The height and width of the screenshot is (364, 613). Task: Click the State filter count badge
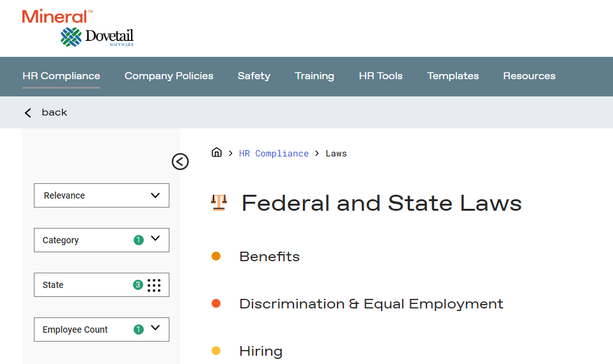pos(138,285)
